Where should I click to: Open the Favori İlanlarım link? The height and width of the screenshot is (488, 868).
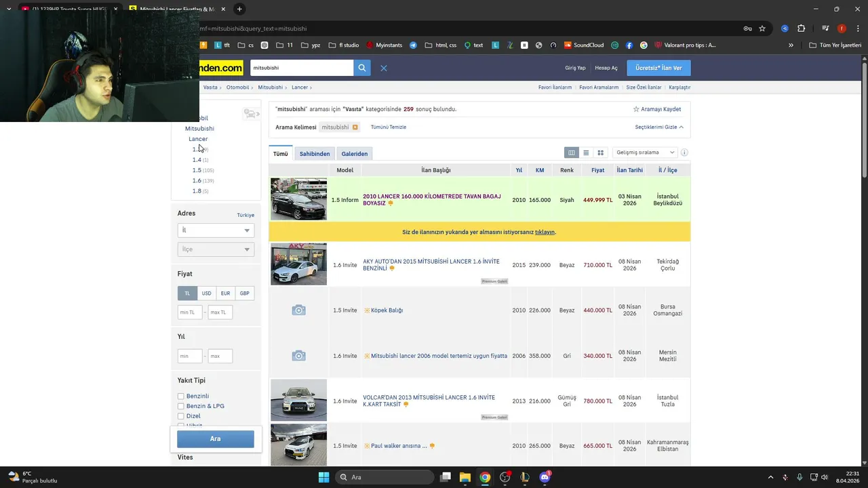[555, 87]
